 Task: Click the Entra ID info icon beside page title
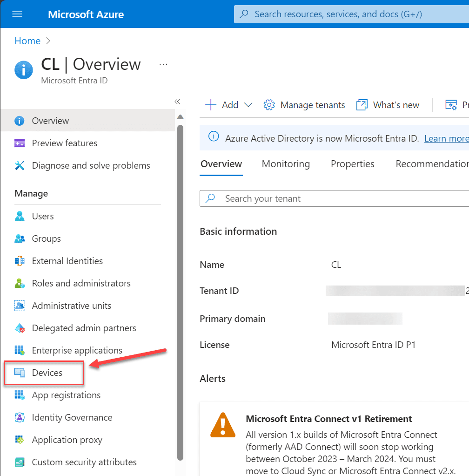pos(24,70)
